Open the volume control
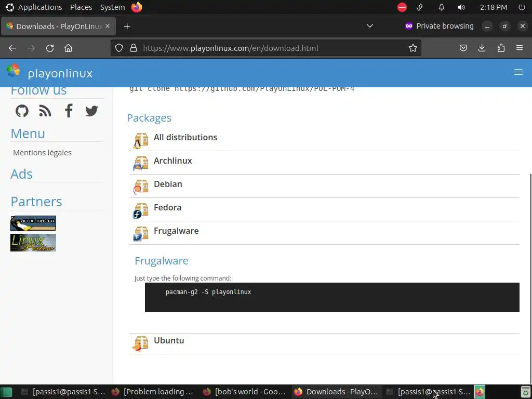The height and width of the screenshot is (399, 532). (461, 7)
